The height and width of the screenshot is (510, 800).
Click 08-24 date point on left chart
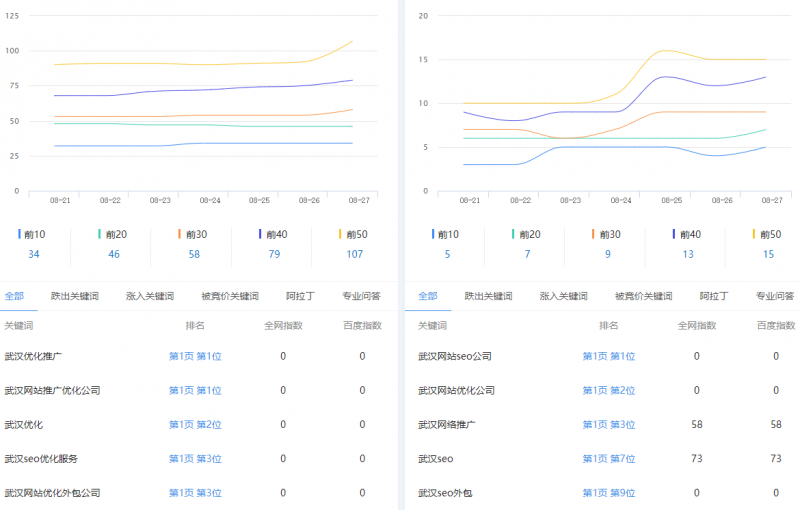[x=210, y=200]
